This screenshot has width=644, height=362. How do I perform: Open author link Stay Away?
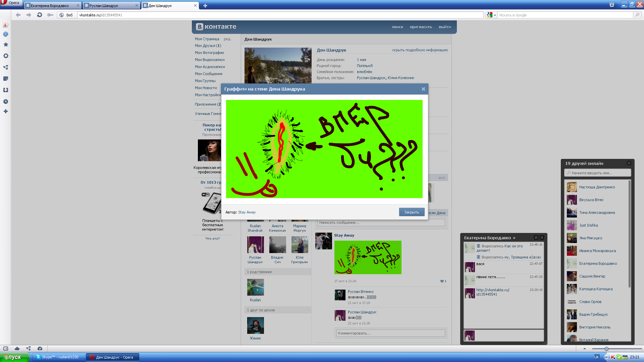coord(247,212)
